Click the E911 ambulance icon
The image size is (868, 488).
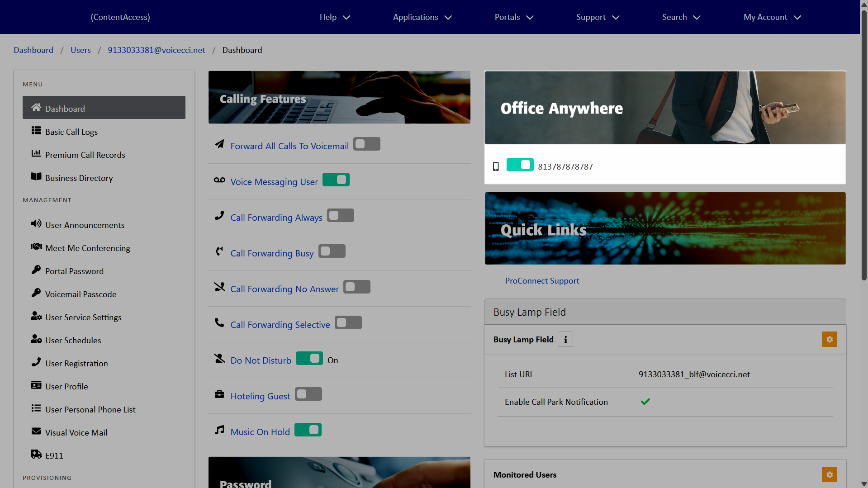tap(36, 454)
